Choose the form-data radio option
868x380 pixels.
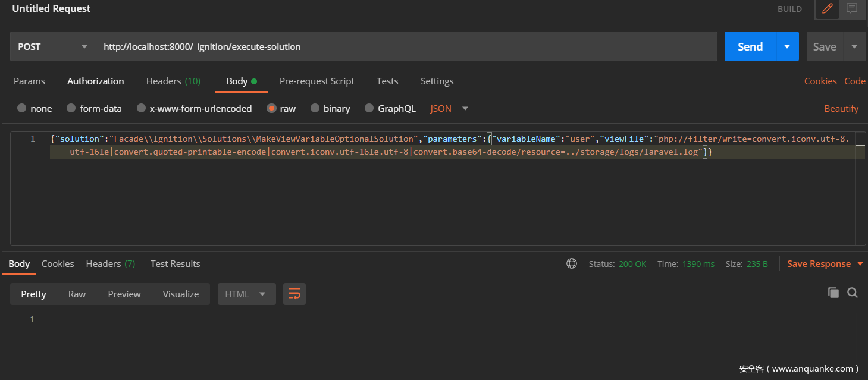click(71, 108)
